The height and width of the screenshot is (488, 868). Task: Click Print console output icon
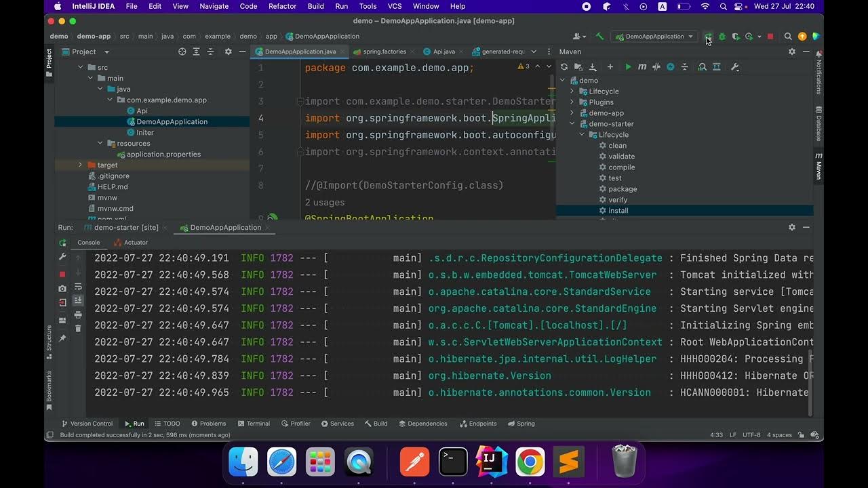78,314
